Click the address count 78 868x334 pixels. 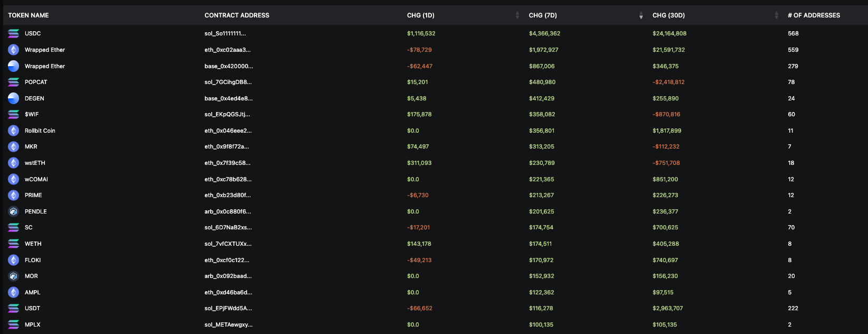791,82
